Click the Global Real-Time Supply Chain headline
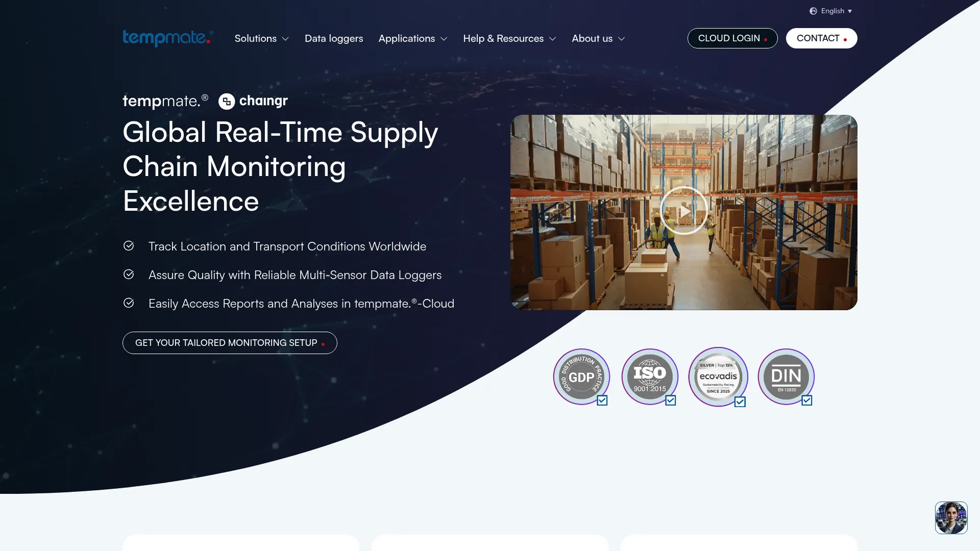The height and width of the screenshot is (551, 980). click(281, 166)
